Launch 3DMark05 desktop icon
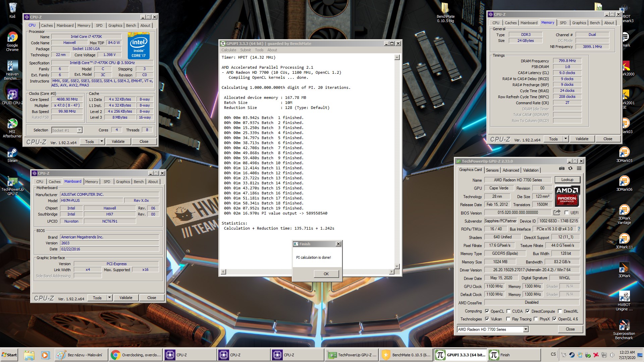644x362 pixels. [624, 155]
